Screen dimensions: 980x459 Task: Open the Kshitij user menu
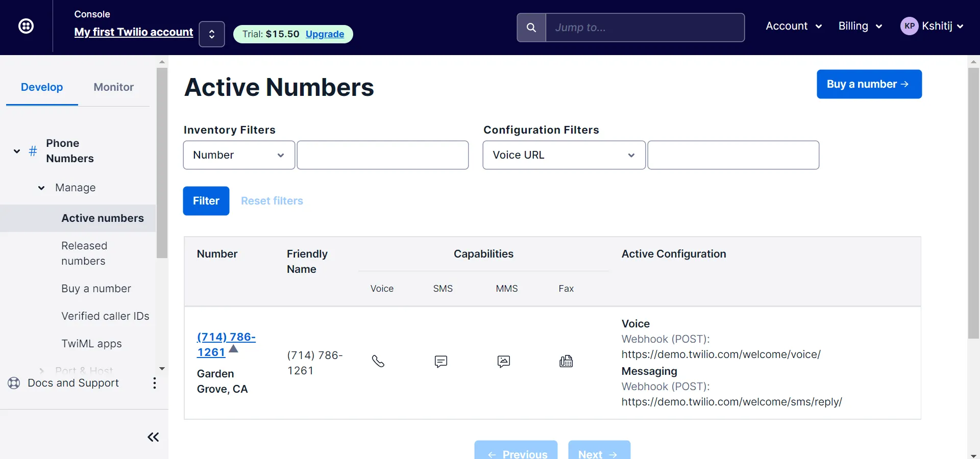942,26
